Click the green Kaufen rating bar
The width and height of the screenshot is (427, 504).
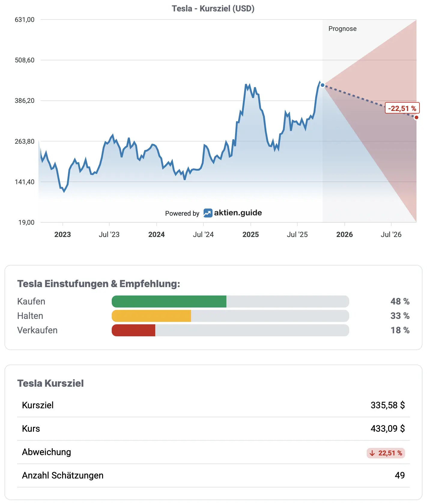(169, 301)
